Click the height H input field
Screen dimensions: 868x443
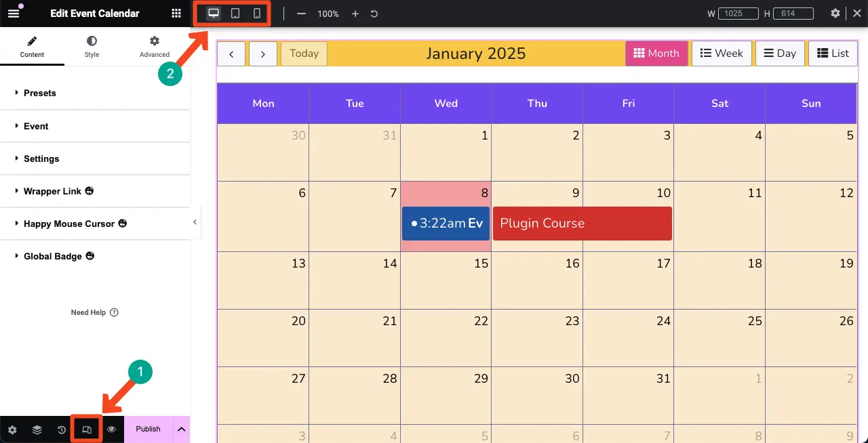[793, 14]
